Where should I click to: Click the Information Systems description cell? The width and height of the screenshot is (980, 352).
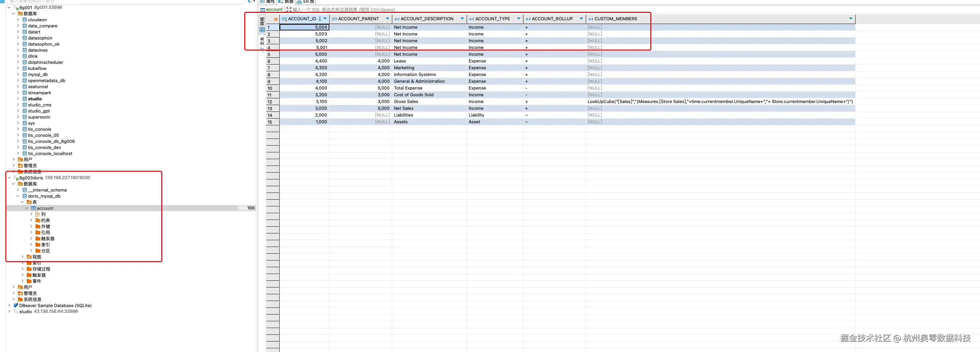coord(429,75)
